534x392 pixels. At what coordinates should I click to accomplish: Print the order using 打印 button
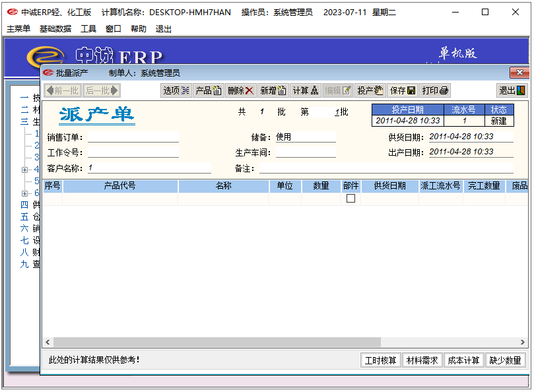click(435, 90)
